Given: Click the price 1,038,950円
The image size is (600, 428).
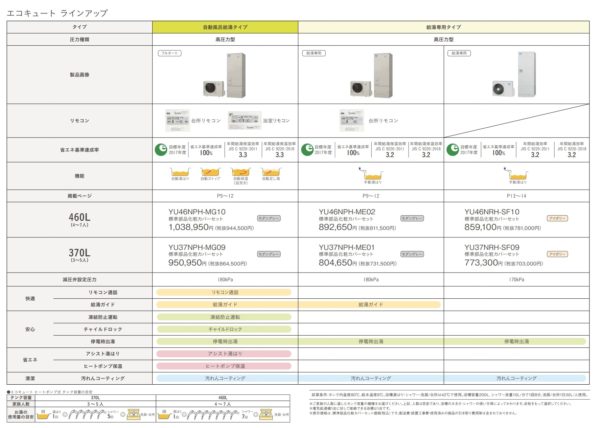Looking at the screenshot, I should tap(191, 228).
